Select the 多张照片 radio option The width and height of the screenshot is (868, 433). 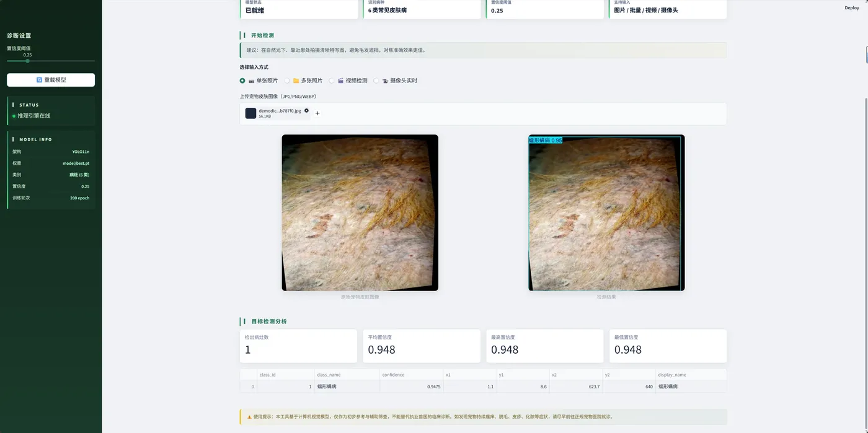[x=287, y=81]
